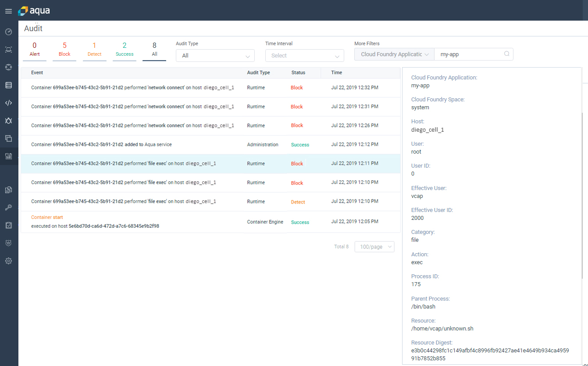Open the shield badge icon in sidebar
Screen dimensions: 588x366
click(x=8, y=243)
